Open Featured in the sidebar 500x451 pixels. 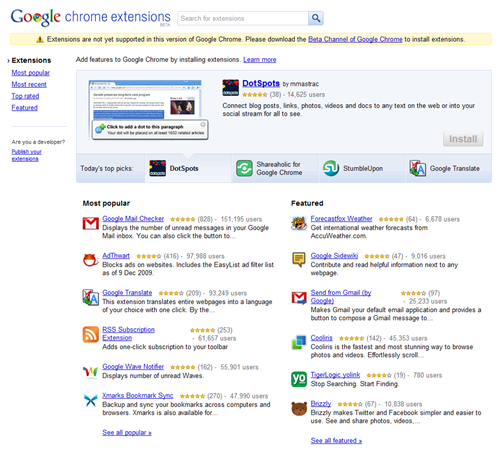tap(25, 108)
